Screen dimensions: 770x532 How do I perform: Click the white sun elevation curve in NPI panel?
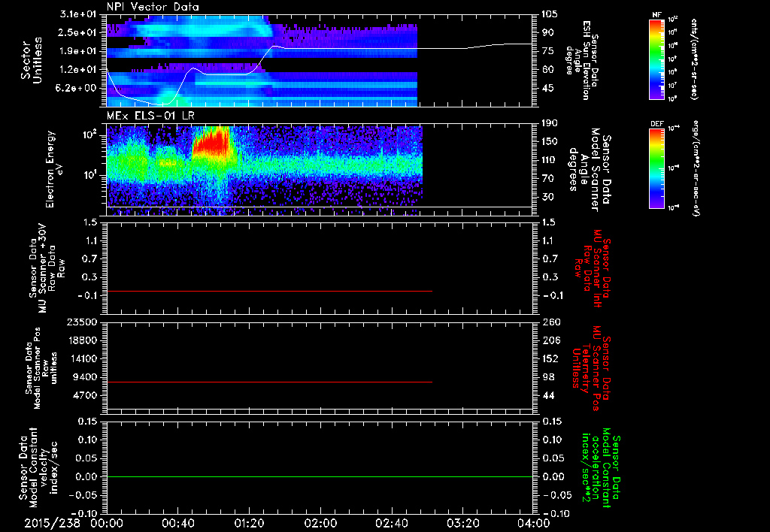tap(319, 48)
